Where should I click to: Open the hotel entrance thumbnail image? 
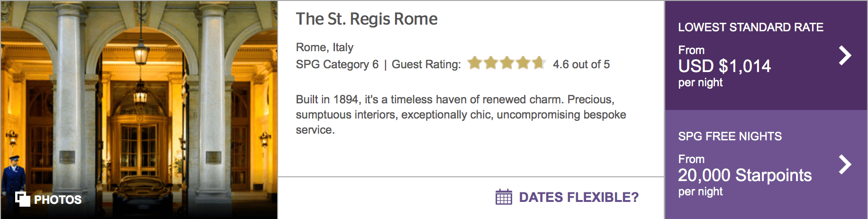139,109
